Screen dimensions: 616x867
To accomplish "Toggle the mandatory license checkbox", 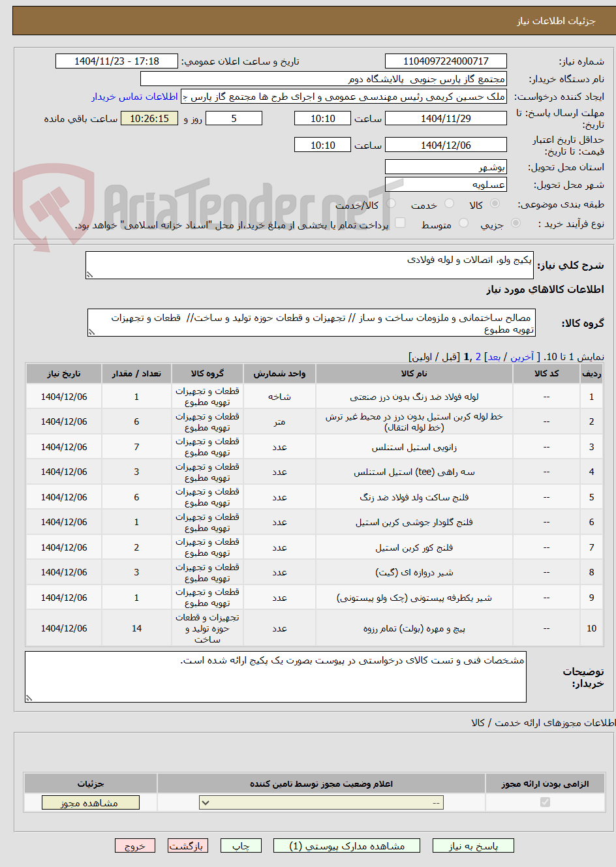I will 545,802.
